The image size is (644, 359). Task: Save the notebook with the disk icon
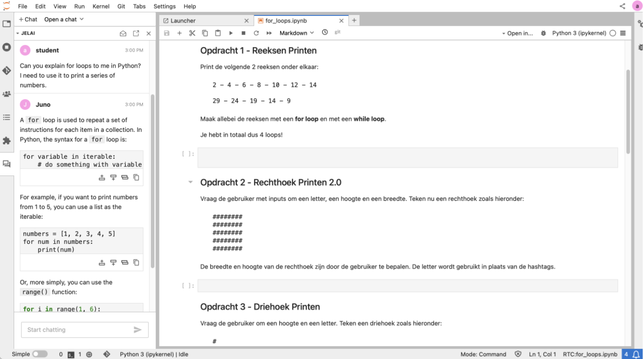pos(167,33)
